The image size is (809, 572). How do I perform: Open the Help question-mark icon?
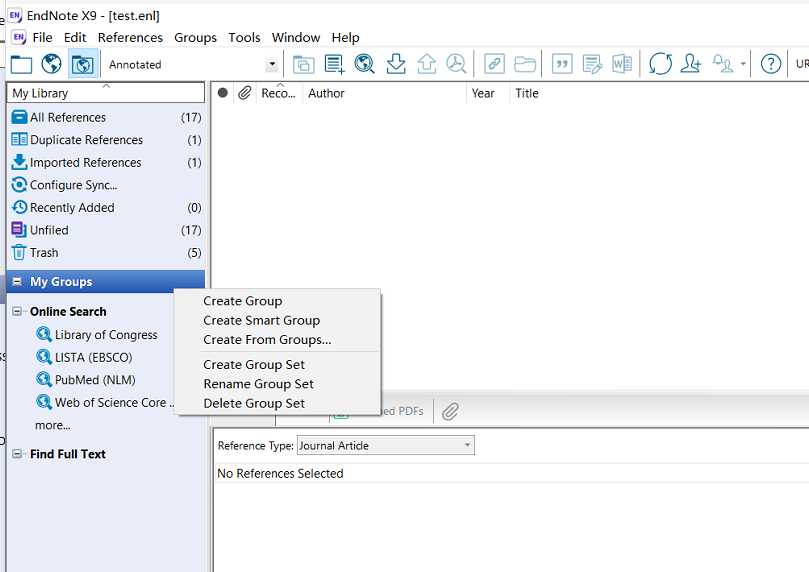tap(770, 64)
